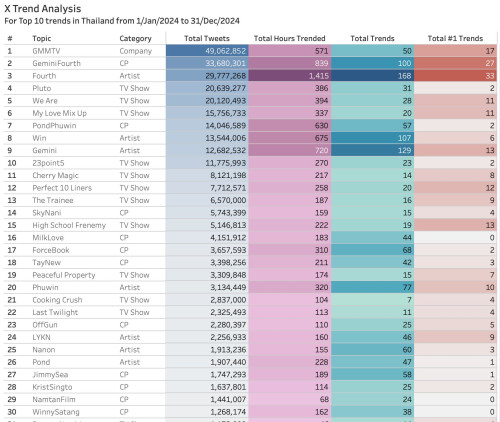Select the TayNew topic cell

tap(47, 263)
